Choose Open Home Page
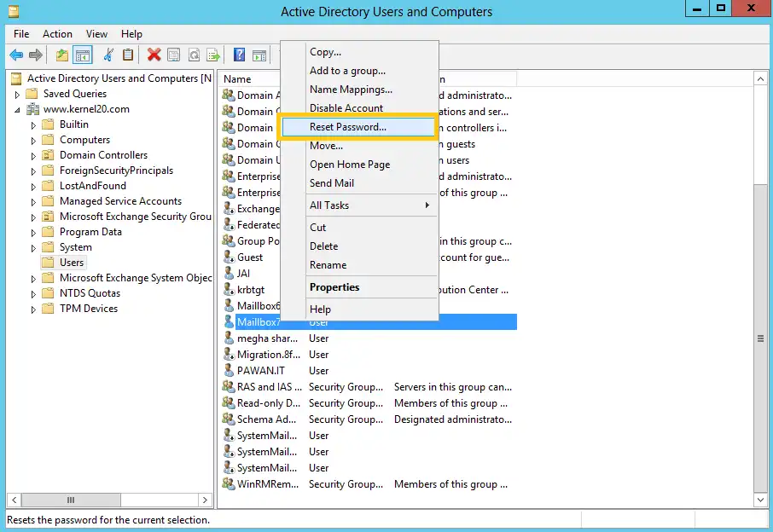The height and width of the screenshot is (532, 773). pos(359,165)
